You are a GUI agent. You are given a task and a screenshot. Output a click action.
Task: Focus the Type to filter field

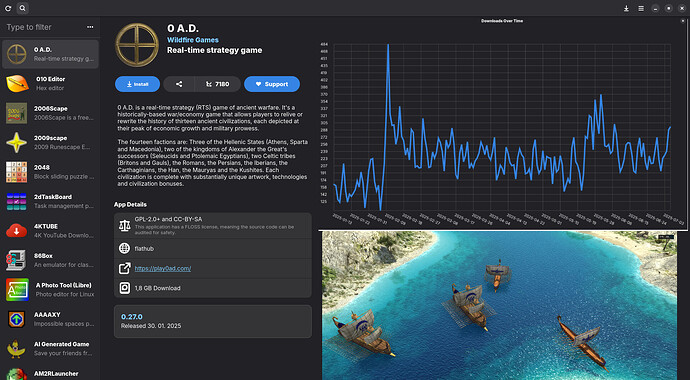click(44, 27)
